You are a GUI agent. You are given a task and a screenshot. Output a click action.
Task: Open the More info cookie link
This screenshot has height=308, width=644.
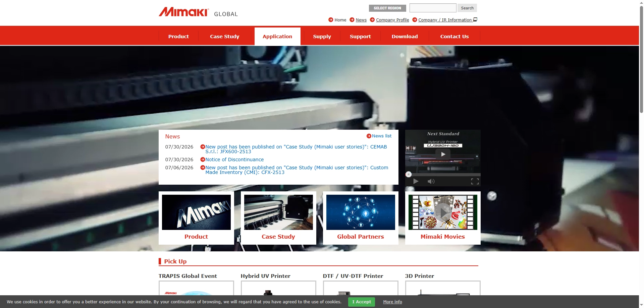[x=392, y=302]
